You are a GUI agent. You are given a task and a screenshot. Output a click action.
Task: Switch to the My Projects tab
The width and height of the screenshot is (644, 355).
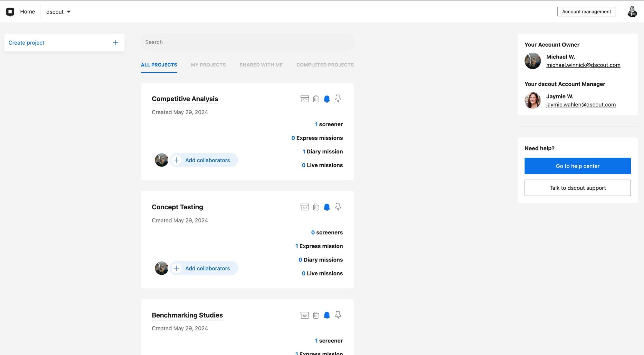pyautogui.click(x=208, y=65)
